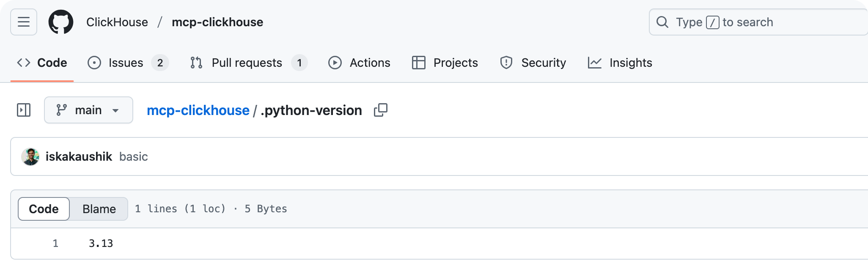Open the ClickHouse organization link

(x=117, y=22)
